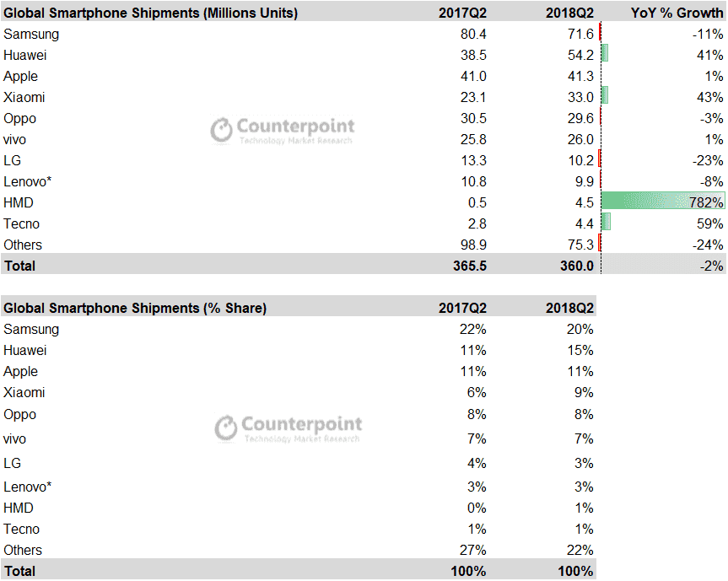Screen dimensions: 728x581
Task: Click the Samsung -11% growth cell
Action: click(x=662, y=34)
